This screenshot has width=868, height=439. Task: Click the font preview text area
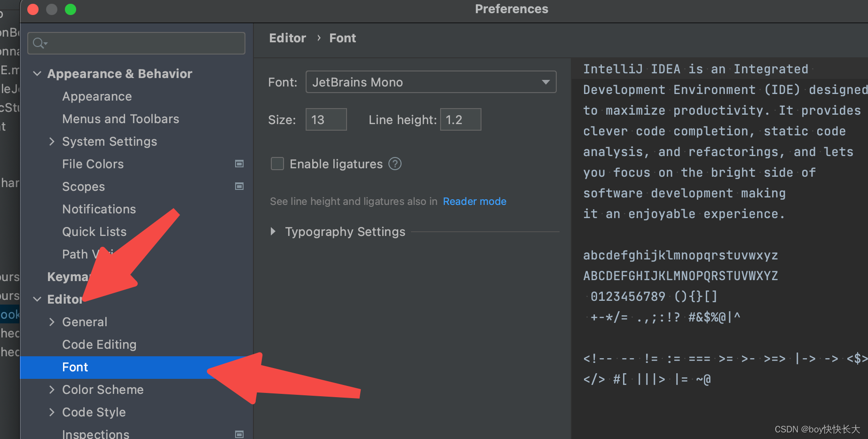pos(719,248)
